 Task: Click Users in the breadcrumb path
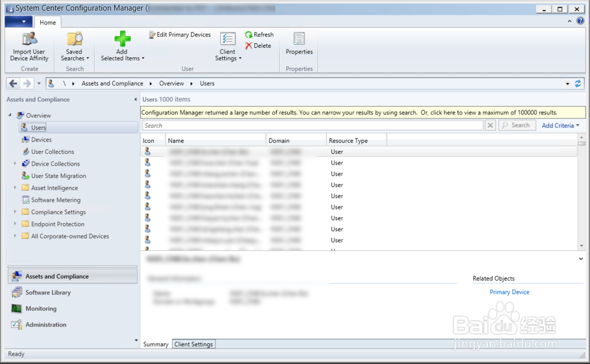pos(207,84)
